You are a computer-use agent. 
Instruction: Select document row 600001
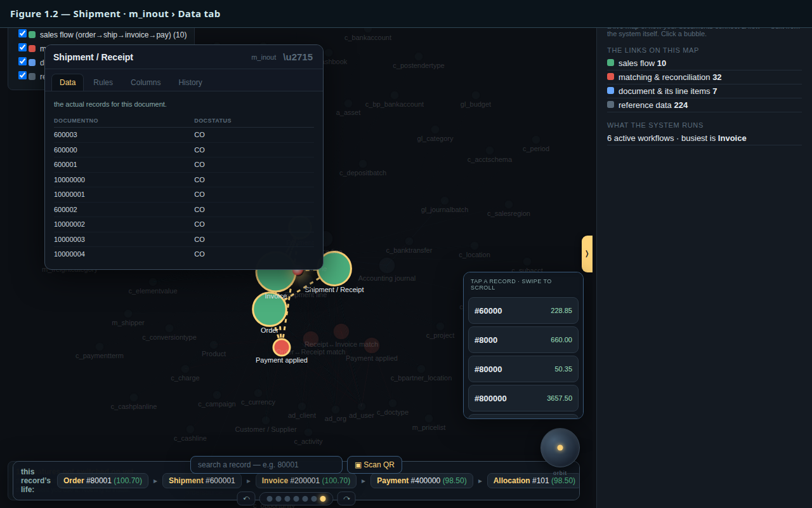click(184, 164)
